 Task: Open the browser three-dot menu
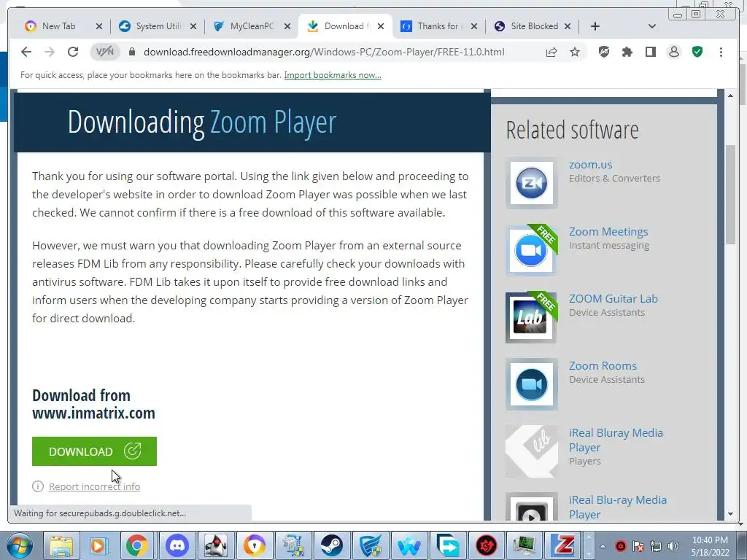[721, 52]
